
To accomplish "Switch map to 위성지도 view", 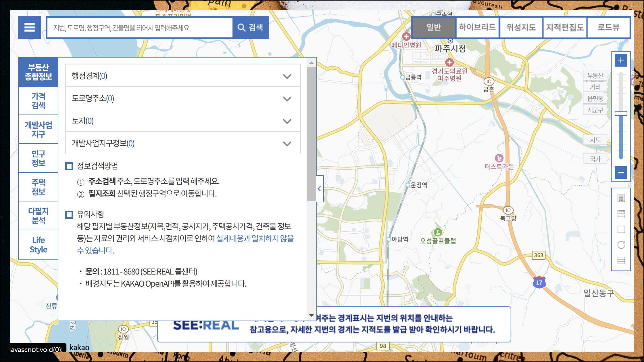I will click(x=521, y=27).
